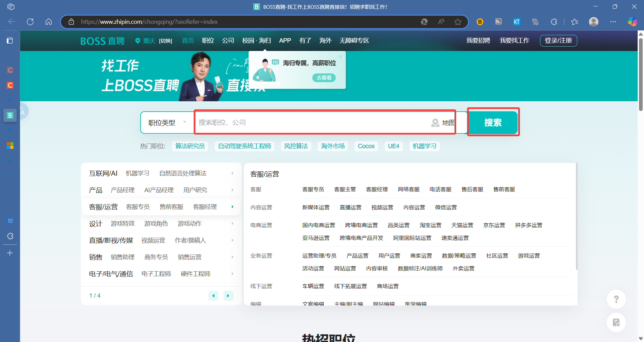Image resolution: width=644 pixels, height=342 pixels.
Task: Click the Chongqing location pin icon
Action: [138, 41]
